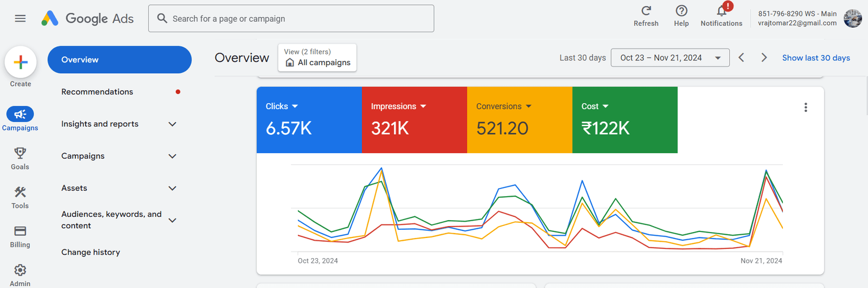The width and height of the screenshot is (868, 288).
Task: Open the All campaigns view filter
Action: [x=317, y=58]
